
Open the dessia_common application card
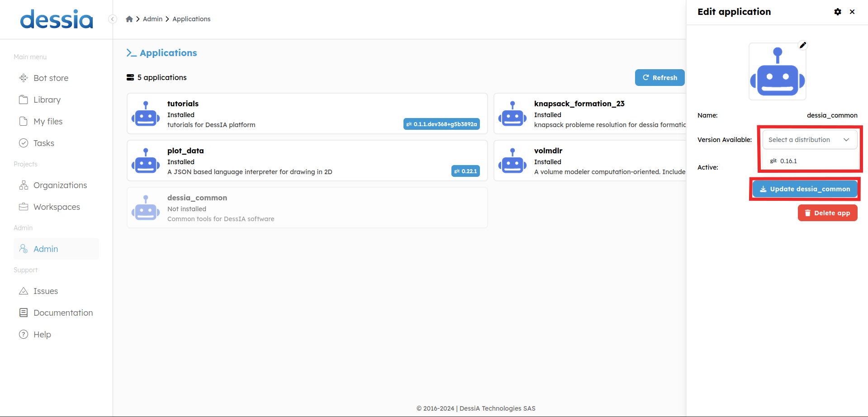pos(307,208)
